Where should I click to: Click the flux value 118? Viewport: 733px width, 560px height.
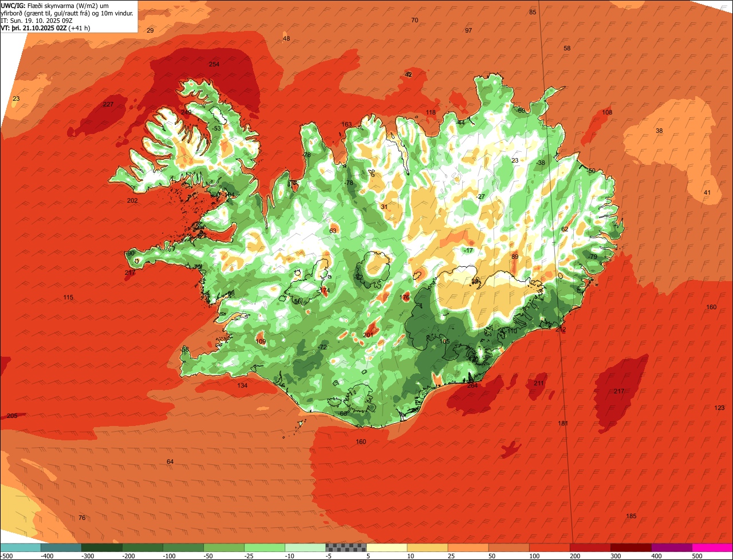click(x=431, y=112)
